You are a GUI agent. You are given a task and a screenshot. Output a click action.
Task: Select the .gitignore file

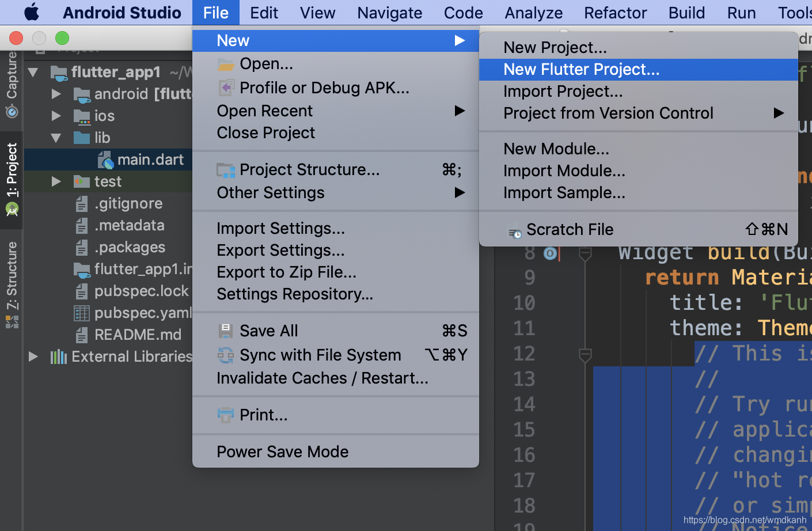128,203
